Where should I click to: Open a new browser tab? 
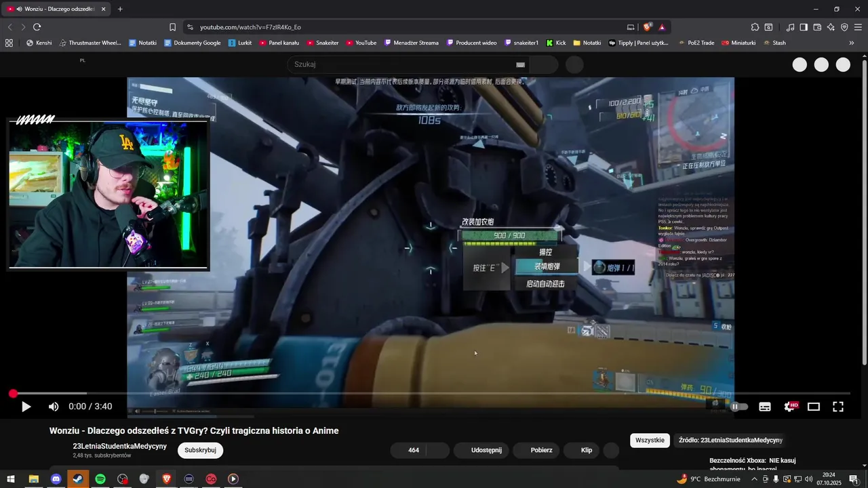coord(120,9)
